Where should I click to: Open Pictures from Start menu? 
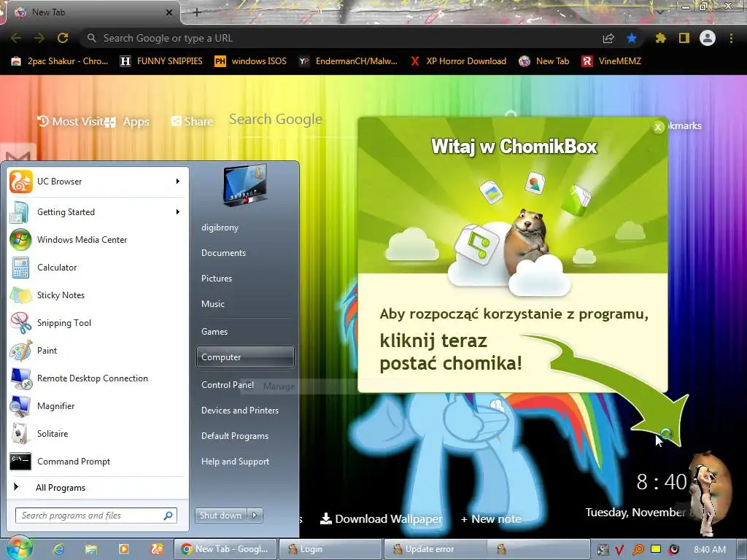216,279
